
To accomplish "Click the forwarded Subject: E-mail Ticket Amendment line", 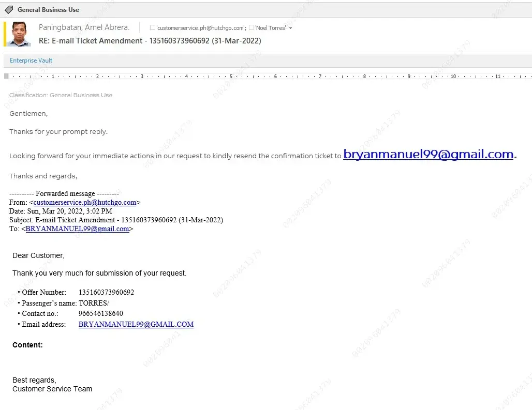I will [x=116, y=220].
